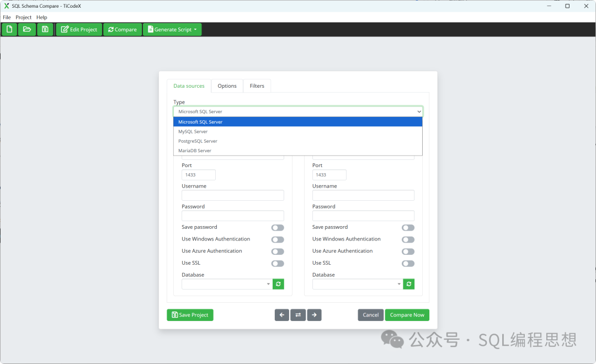Image resolution: width=596 pixels, height=364 pixels.
Task: Select PostgreSQL Server from Type list
Action: [x=198, y=141]
